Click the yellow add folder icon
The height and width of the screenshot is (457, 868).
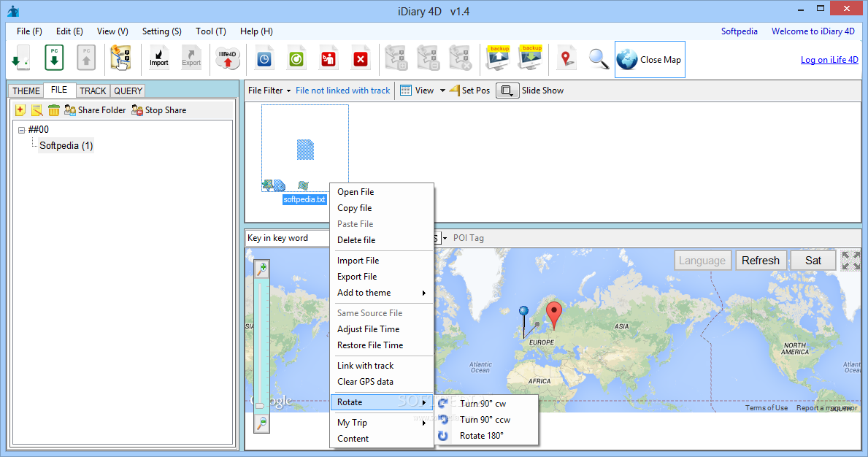(20, 110)
